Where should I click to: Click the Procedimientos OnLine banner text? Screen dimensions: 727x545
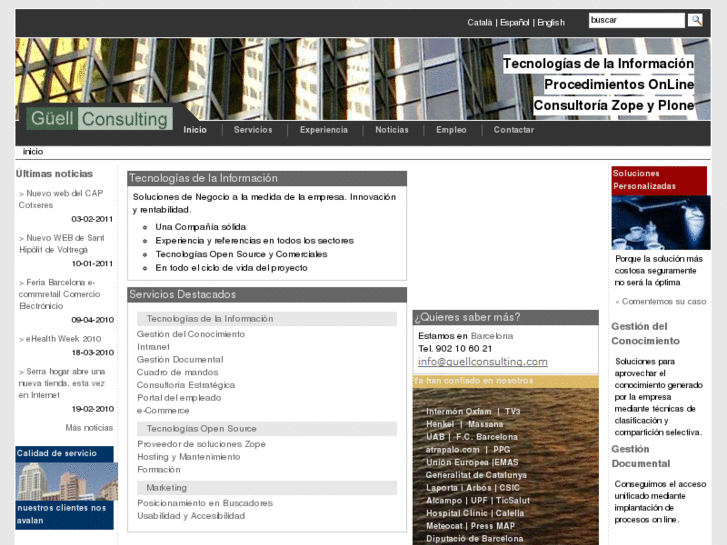point(619,84)
